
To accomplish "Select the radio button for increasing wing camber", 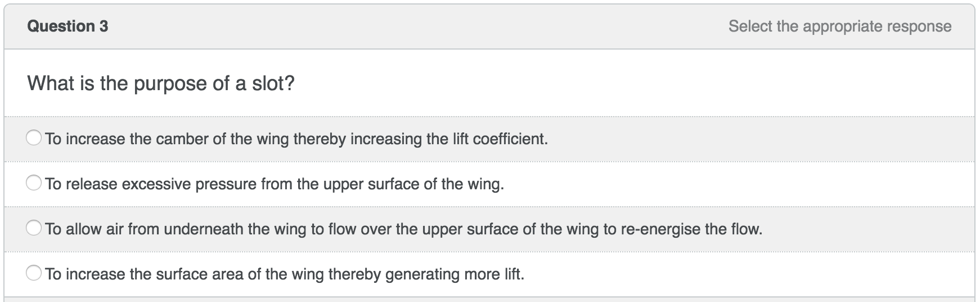I will coord(34,138).
